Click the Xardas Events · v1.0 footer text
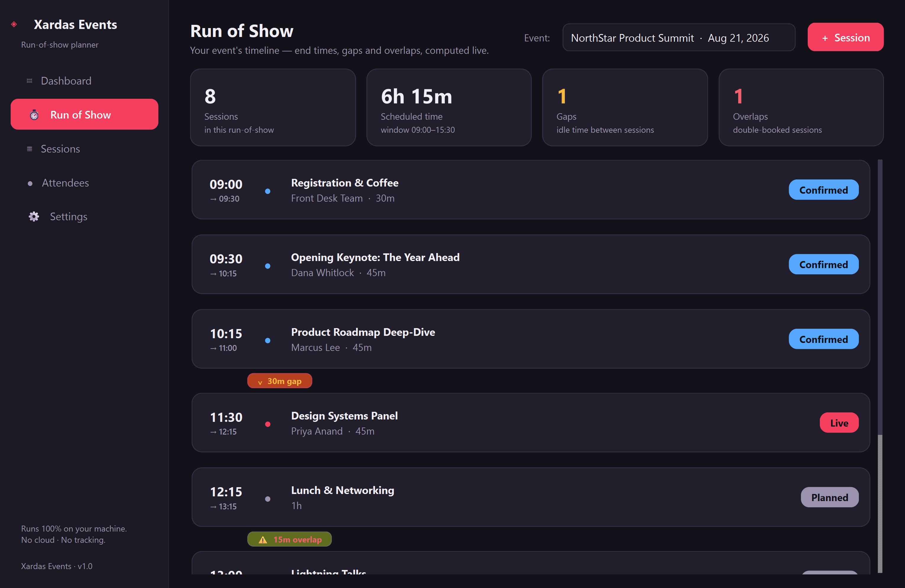 click(57, 566)
